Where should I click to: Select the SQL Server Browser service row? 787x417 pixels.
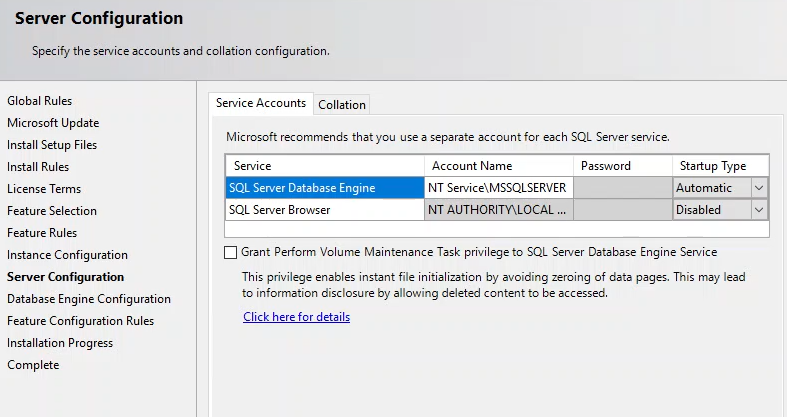click(x=325, y=210)
